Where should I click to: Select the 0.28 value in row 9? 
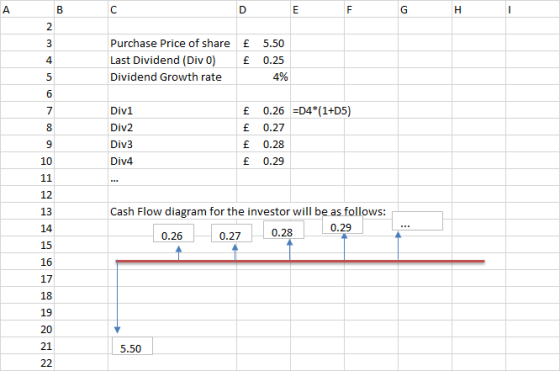(x=263, y=144)
